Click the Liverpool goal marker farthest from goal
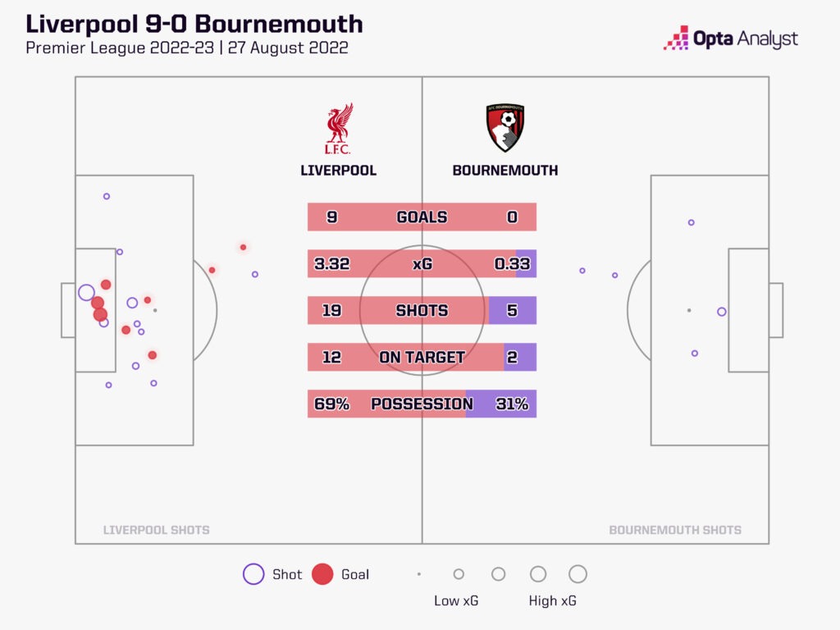The image size is (840, 630). [x=243, y=247]
